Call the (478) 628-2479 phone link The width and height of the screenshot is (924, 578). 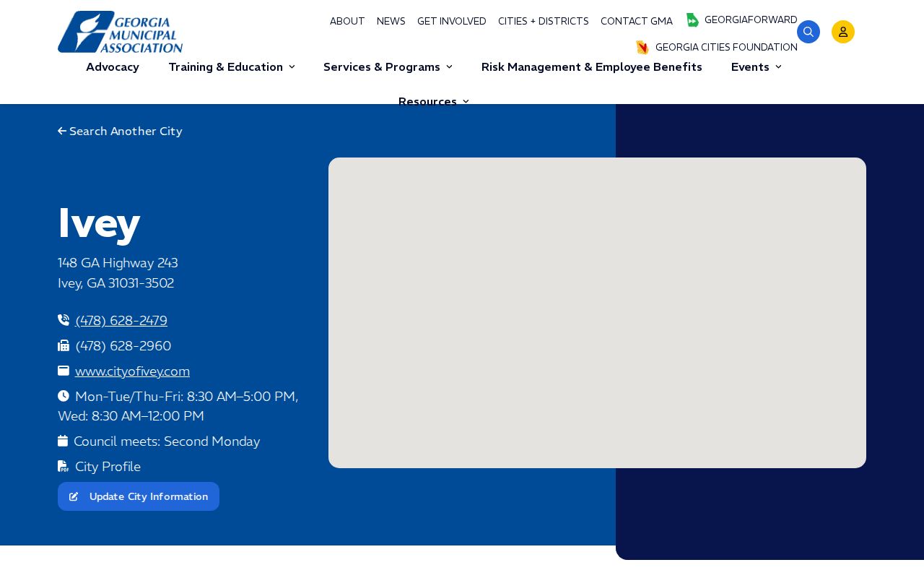121,321
